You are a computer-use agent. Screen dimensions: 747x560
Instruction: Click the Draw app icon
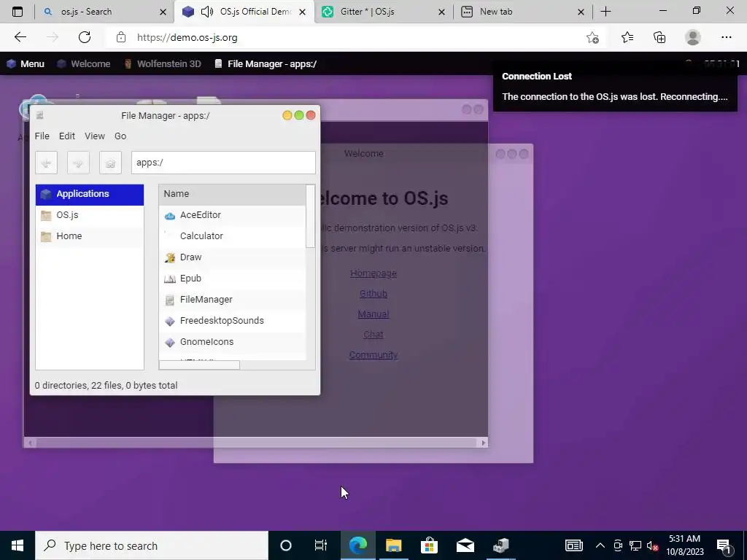click(169, 257)
